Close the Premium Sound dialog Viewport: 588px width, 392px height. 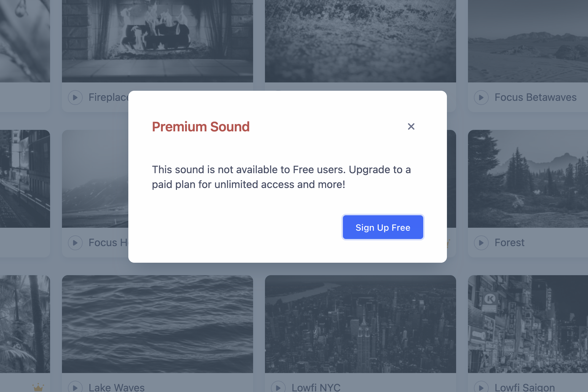(411, 127)
